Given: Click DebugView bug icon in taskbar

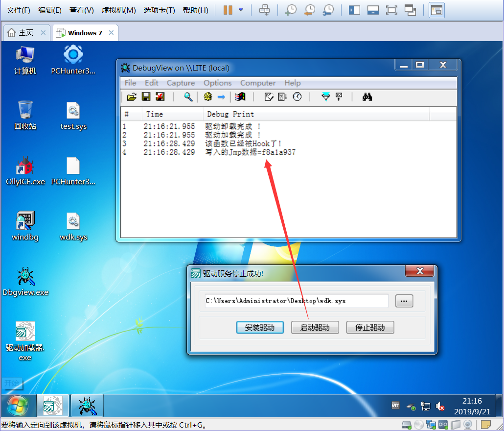Looking at the screenshot, I should [x=87, y=406].
